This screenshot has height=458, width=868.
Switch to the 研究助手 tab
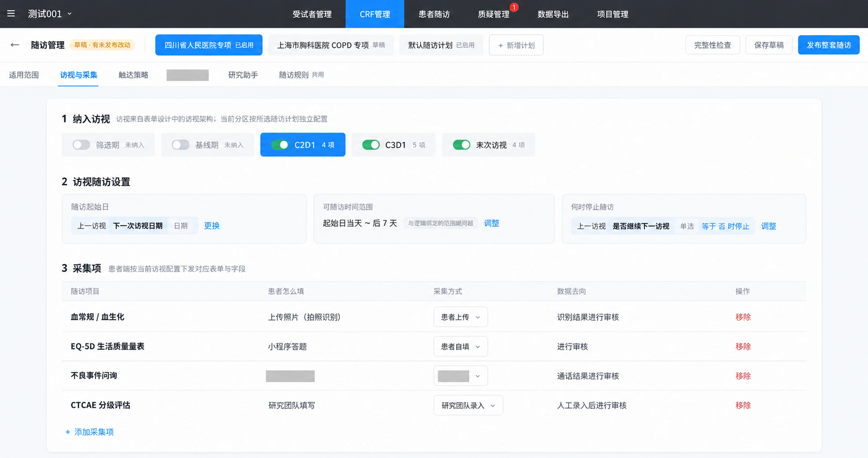(x=243, y=75)
